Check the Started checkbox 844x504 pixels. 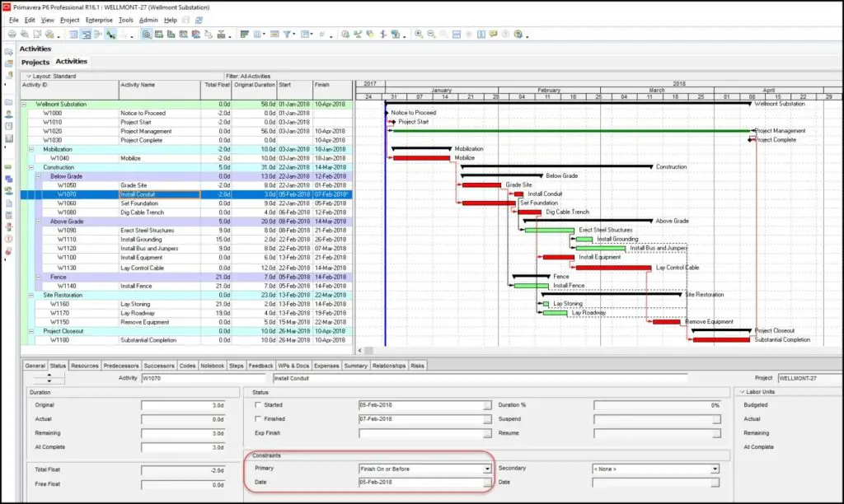(258, 404)
